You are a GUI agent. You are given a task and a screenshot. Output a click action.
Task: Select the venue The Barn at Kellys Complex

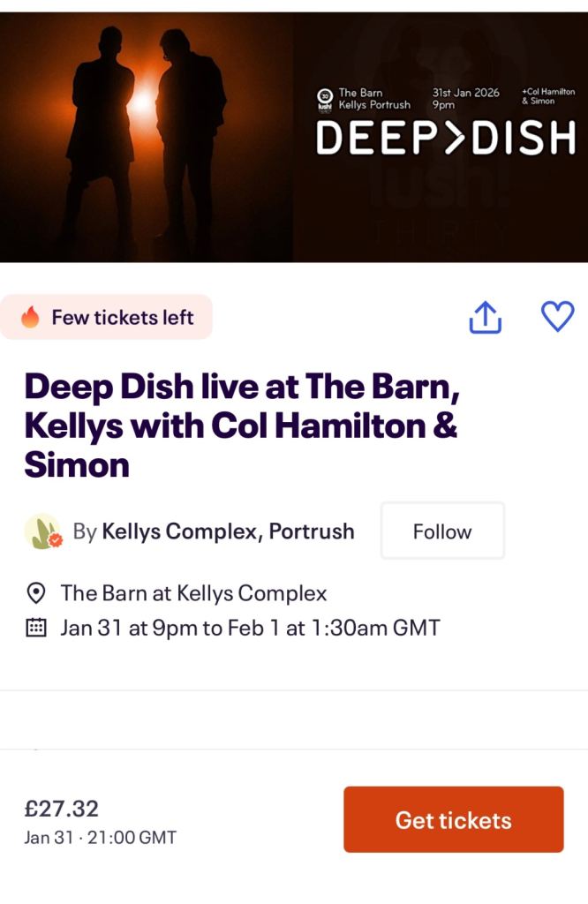click(x=193, y=592)
